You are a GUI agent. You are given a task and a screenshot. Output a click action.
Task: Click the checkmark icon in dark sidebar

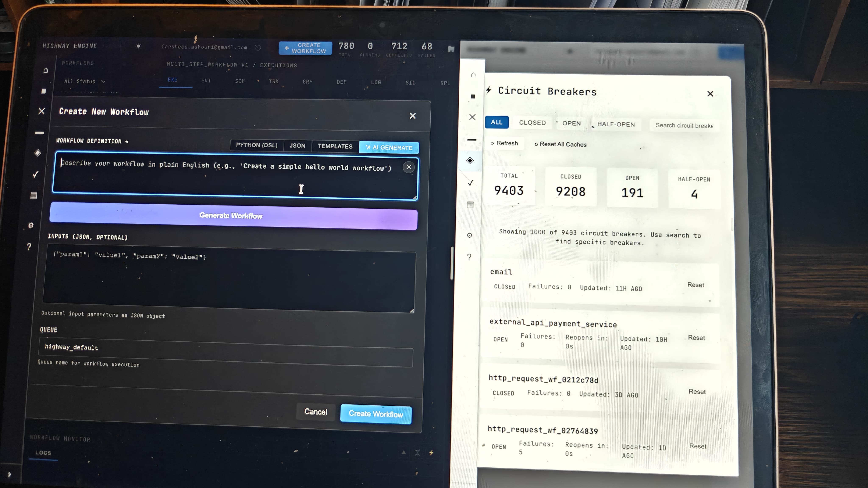tap(36, 174)
